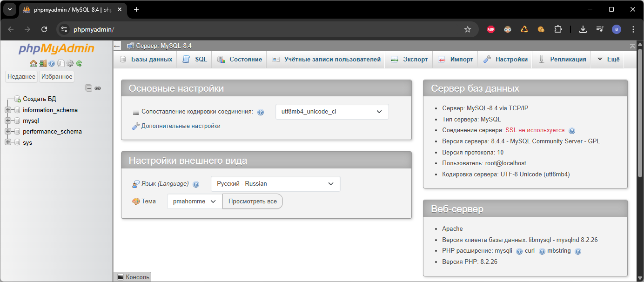Screen dimensions: 644x282
Task: Click information_schema database cylinder icon
Action: click(18, 110)
